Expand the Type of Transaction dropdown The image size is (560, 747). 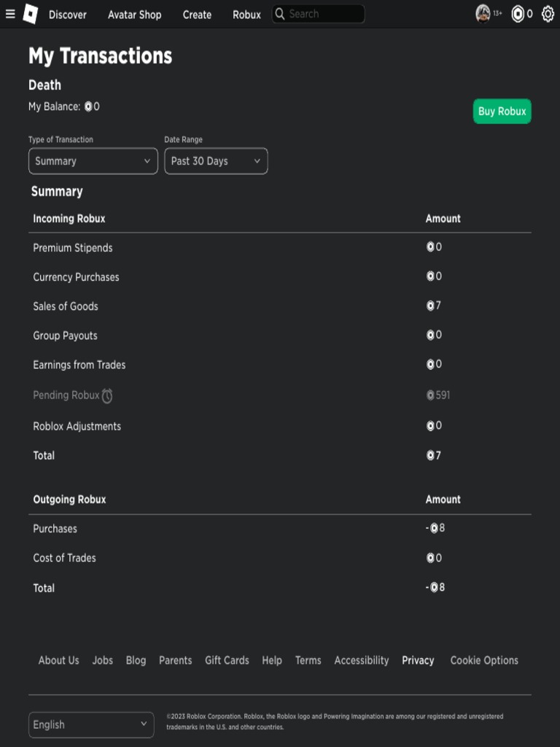pyautogui.click(x=93, y=161)
